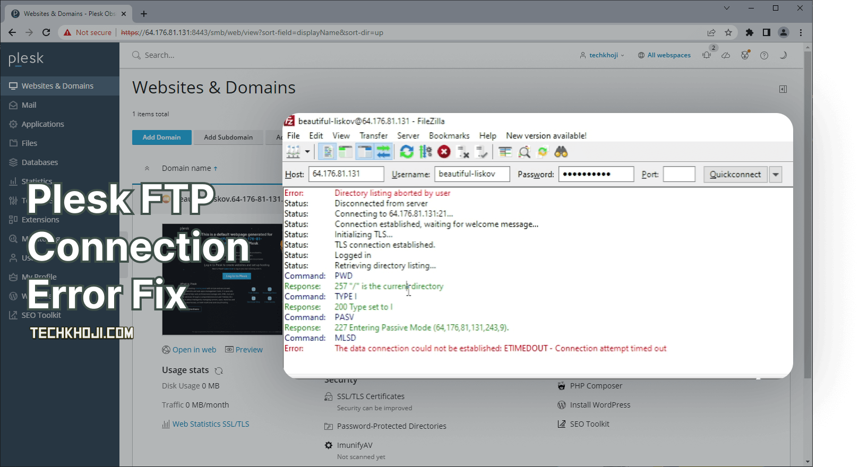868x467 pixels.
Task: Collapse all domains double chevron
Action: click(x=147, y=168)
